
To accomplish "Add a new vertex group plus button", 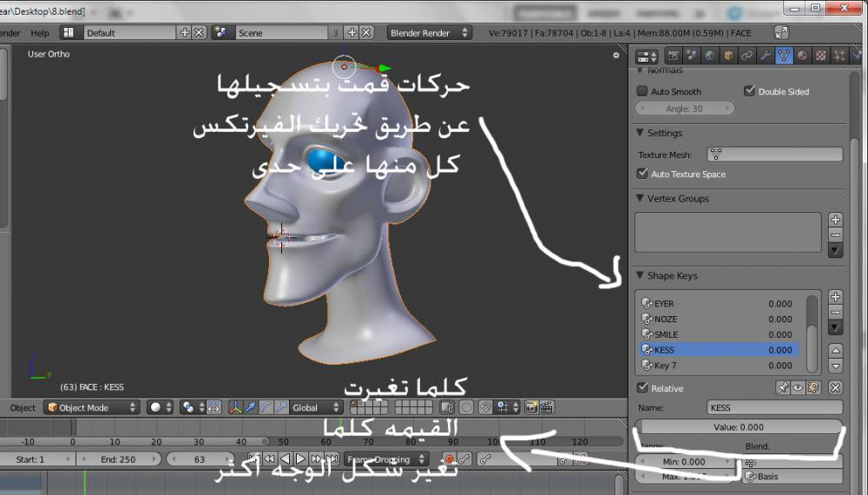I will point(835,219).
